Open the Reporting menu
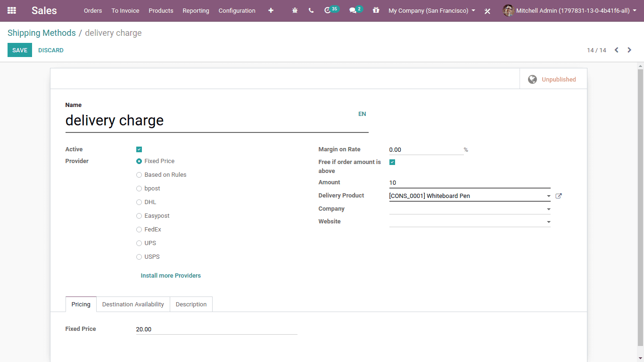The height and width of the screenshot is (362, 644). pyautogui.click(x=196, y=10)
